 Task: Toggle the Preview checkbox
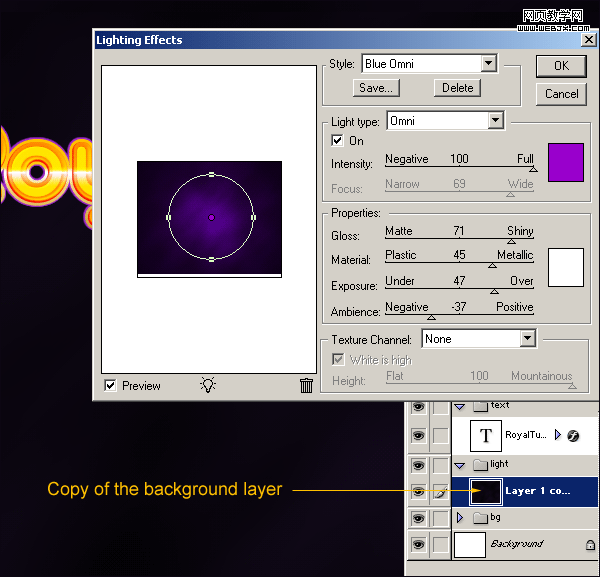point(110,385)
